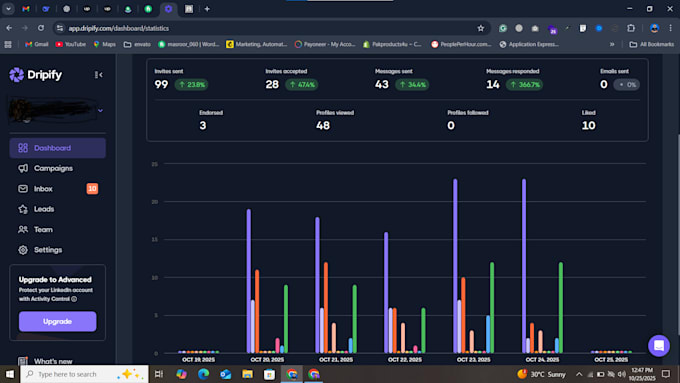Image resolution: width=680 pixels, height=383 pixels.
Task: Click the Settings gear icon
Action: click(x=23, y=250)
